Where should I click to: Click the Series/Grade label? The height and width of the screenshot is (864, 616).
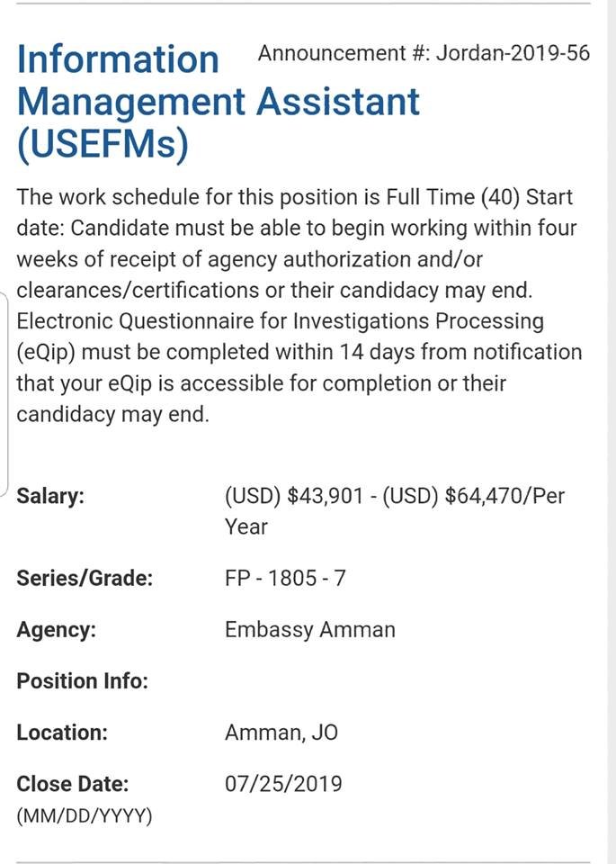pyautogui.click(x=85, y=578)
